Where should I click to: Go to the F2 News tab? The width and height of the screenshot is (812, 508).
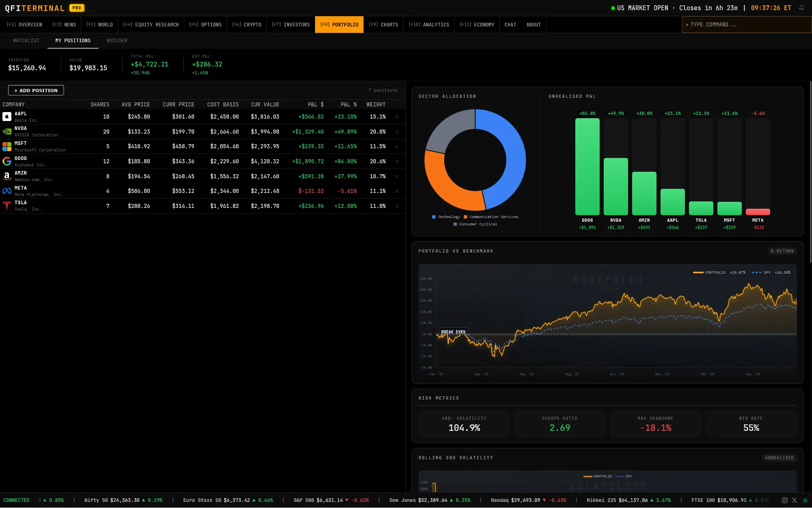tap(64, 25)
